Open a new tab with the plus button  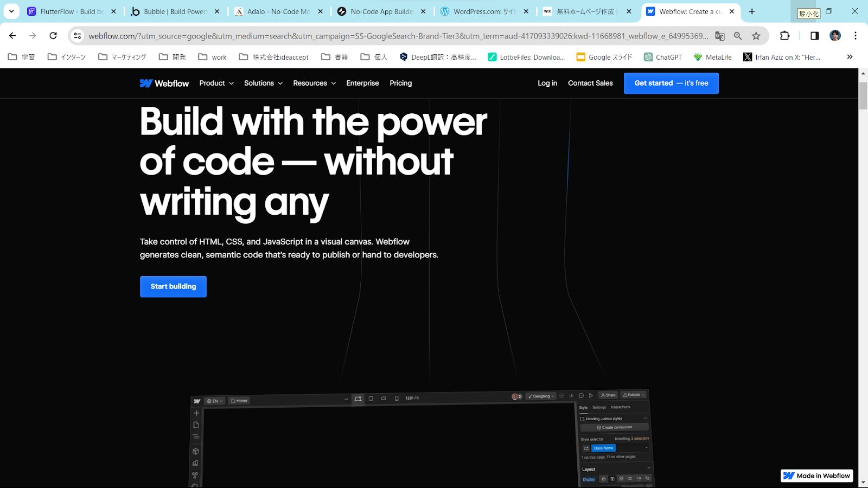752,11
